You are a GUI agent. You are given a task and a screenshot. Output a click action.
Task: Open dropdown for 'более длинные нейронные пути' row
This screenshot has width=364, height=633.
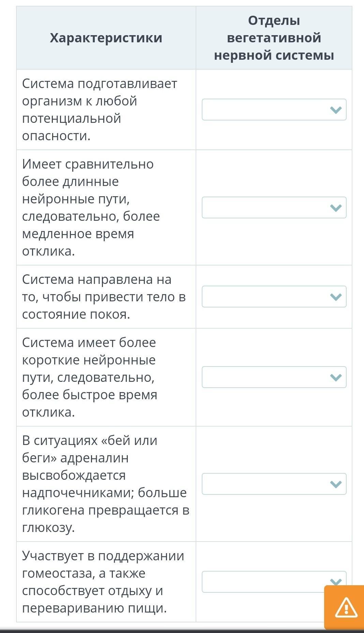[x=274, y=207]
